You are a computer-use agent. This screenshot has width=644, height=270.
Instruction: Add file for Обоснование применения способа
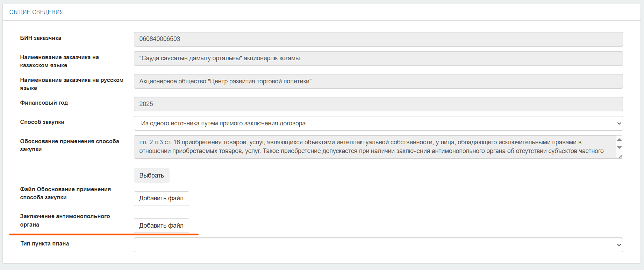pos(162,199)
